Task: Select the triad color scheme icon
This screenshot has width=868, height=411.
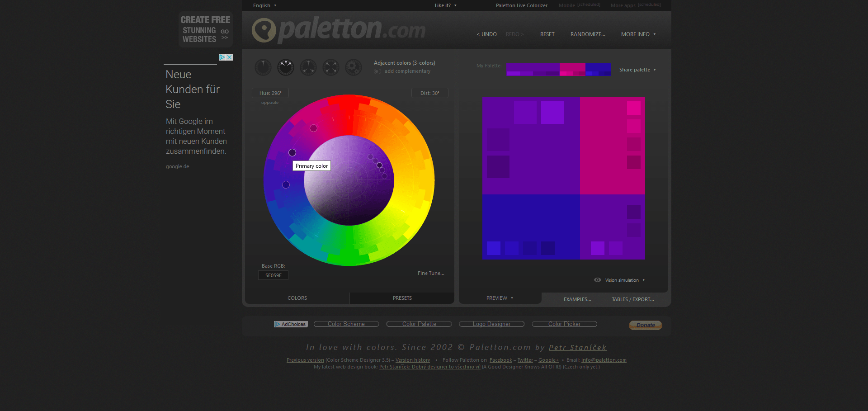Action: click(308, 67)
